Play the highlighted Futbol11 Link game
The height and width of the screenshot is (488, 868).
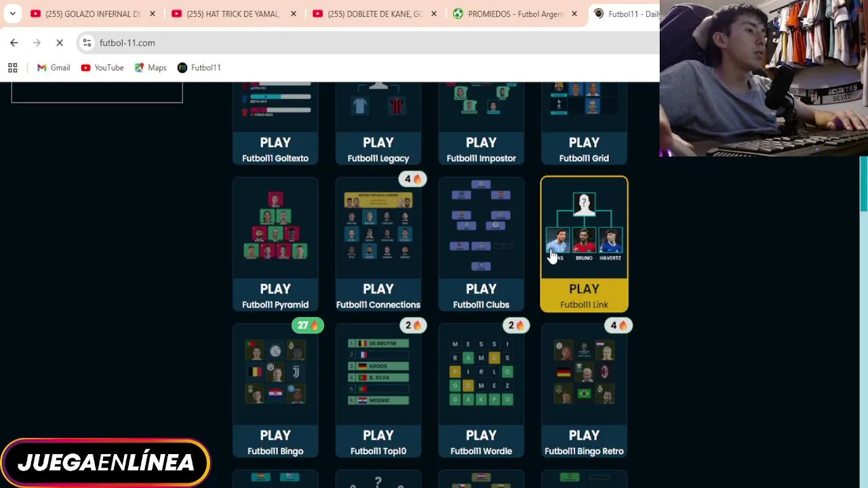[x=584, y=296]
